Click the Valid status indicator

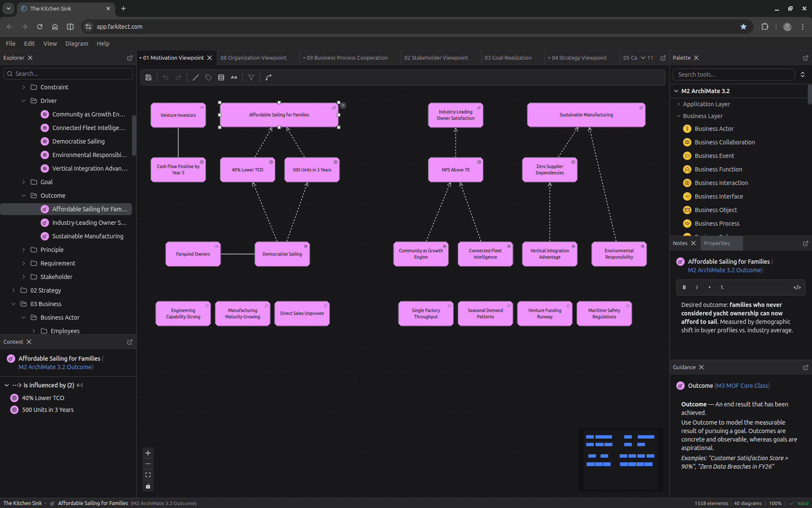point(799,503)
